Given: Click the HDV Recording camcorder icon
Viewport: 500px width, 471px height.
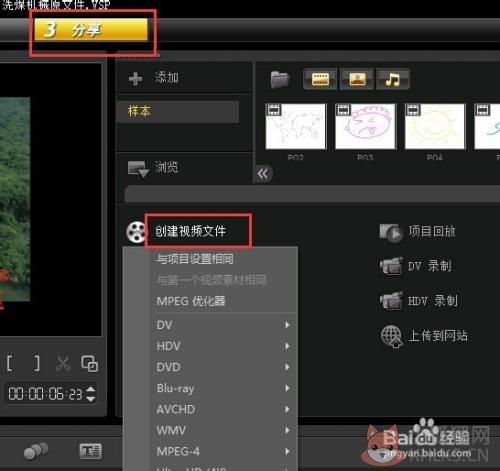Looking at the screenshot, I should point(391,300).
